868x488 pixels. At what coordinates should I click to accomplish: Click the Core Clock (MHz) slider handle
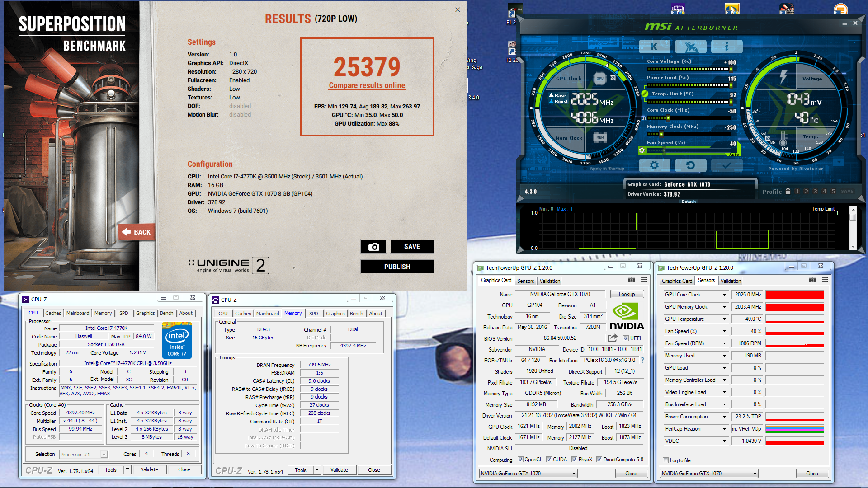click(x=668, y=117)
